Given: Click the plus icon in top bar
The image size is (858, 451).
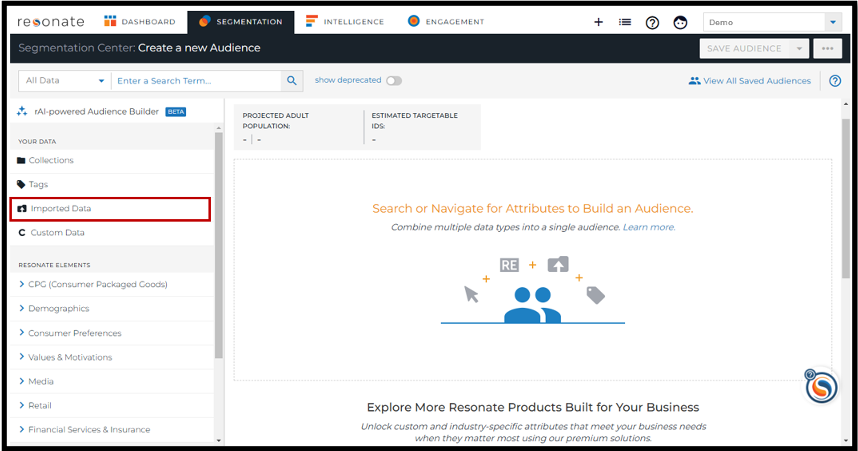Looking at the screenshot, I should click(x=599, y=22).
